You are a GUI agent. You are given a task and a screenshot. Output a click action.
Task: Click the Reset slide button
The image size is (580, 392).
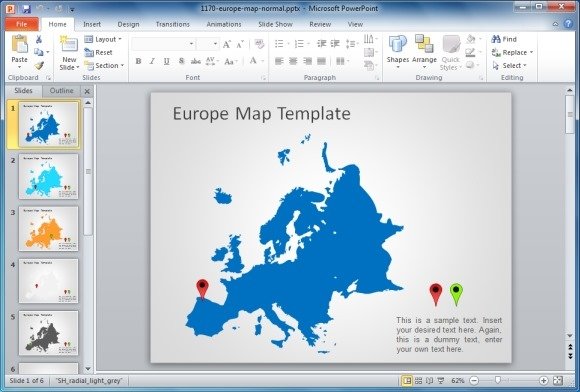click(x=98, y=53)
